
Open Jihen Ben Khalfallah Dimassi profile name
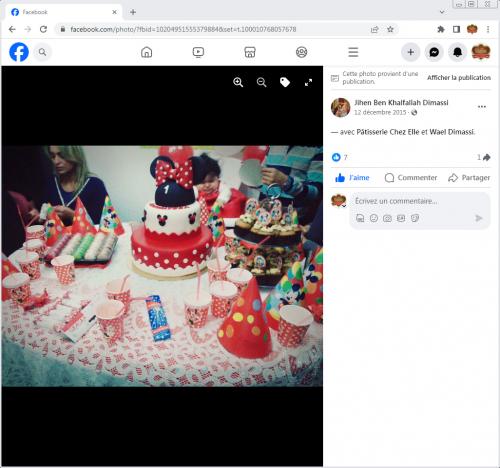click(401, 102)
